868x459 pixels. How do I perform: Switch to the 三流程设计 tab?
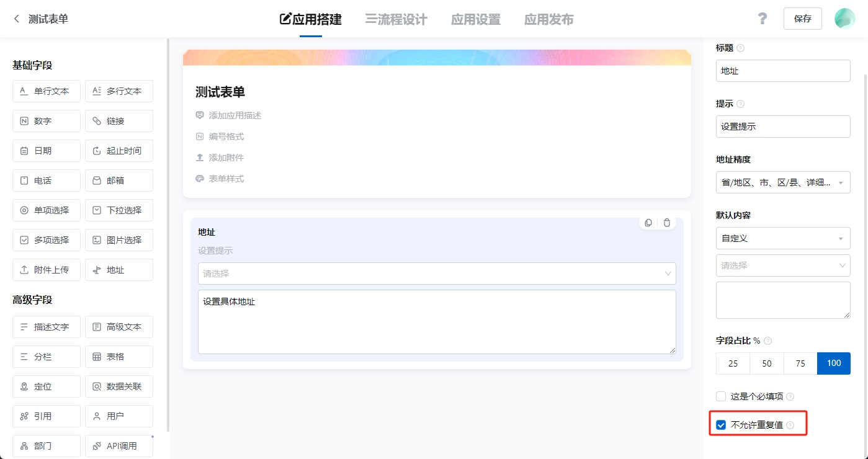click(395, 19)
